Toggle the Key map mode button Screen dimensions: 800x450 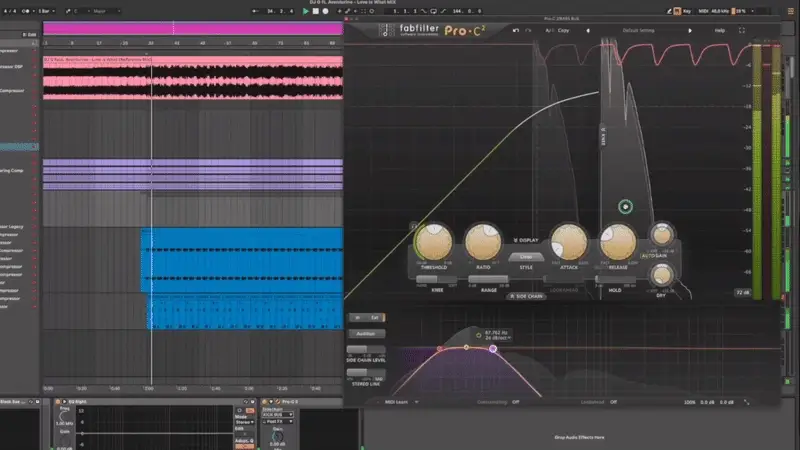(686, 11)
